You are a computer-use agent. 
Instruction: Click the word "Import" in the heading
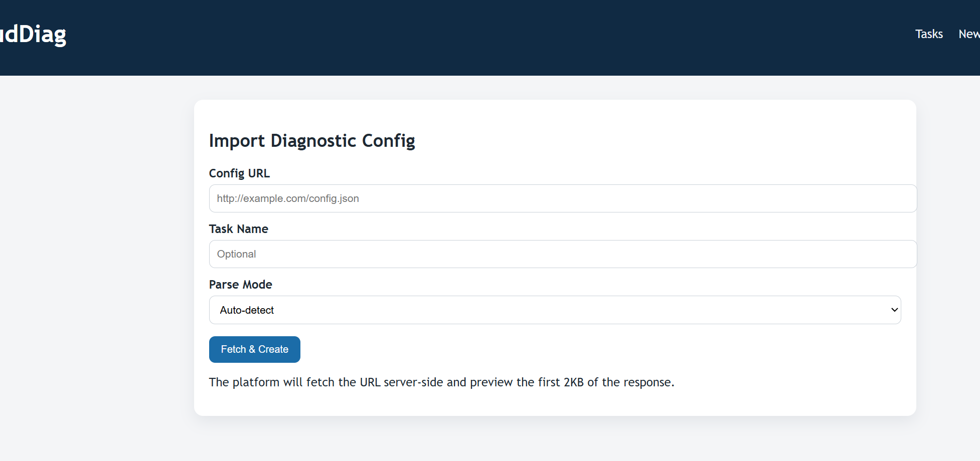pos(237,141)
